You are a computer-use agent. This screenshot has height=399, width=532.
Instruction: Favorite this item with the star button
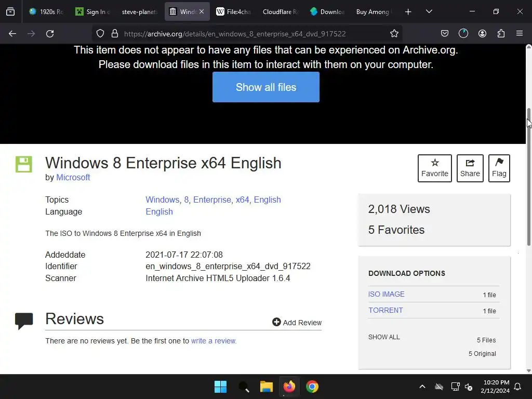pyautogui.click(x=435, y=168)
